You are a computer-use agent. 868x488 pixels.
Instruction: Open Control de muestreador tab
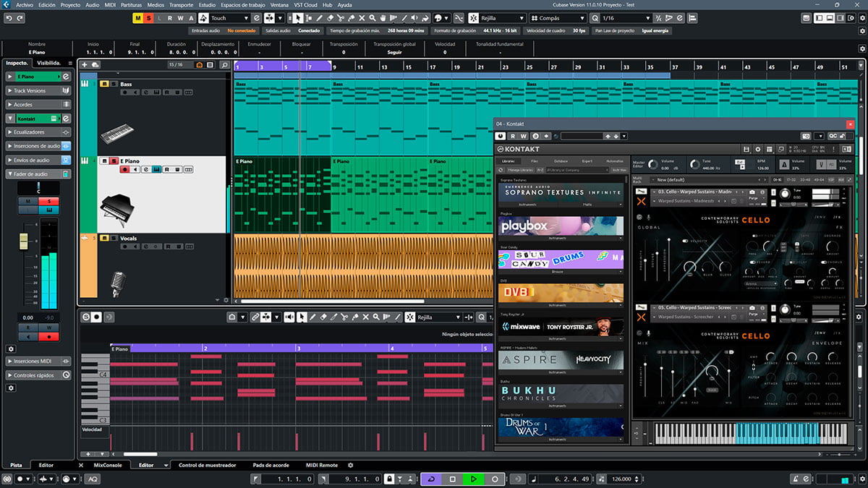pos(207,465)
